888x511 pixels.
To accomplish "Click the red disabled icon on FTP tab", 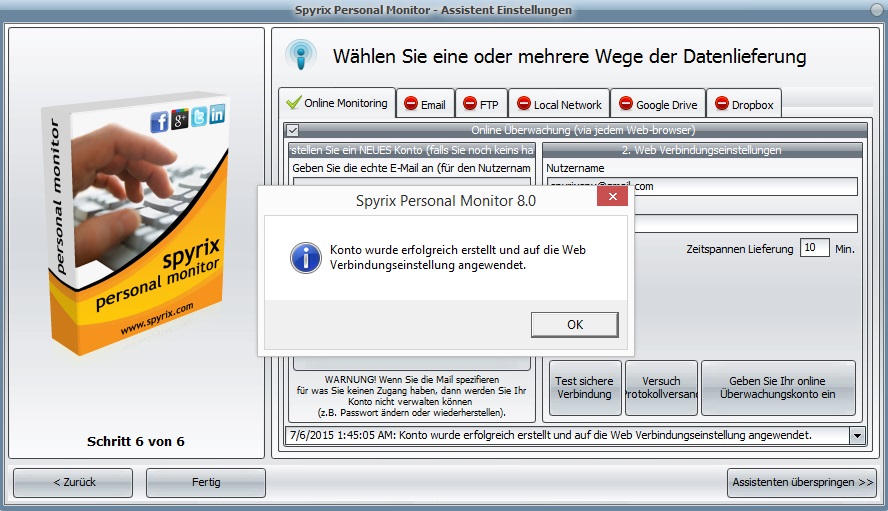I will (469, 104).
